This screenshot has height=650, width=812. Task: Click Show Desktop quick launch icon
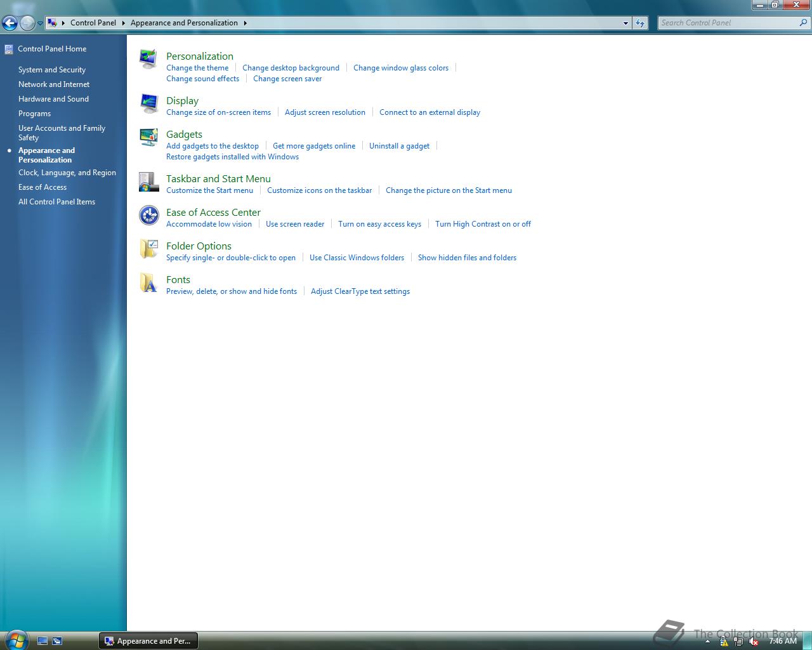[x=43, y=641]
